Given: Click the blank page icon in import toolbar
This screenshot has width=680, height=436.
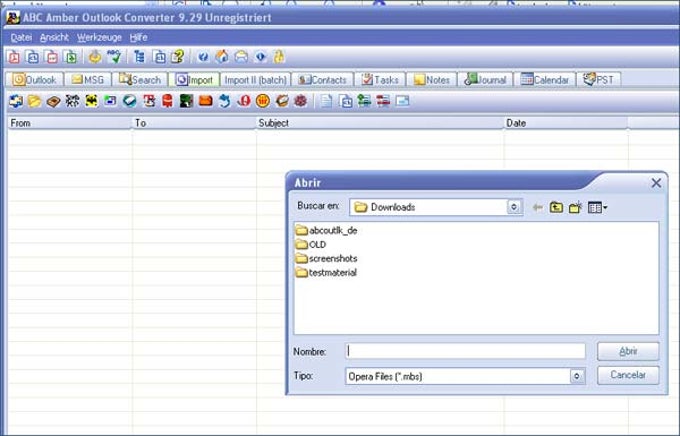Looking at the screenshot, I should coord(326,101).
